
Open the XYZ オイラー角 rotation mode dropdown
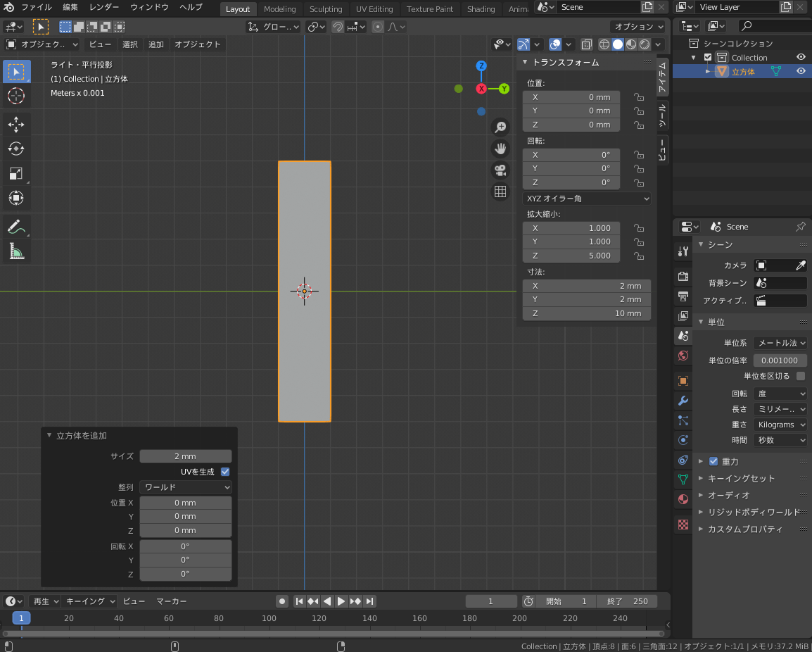(587, 199)
